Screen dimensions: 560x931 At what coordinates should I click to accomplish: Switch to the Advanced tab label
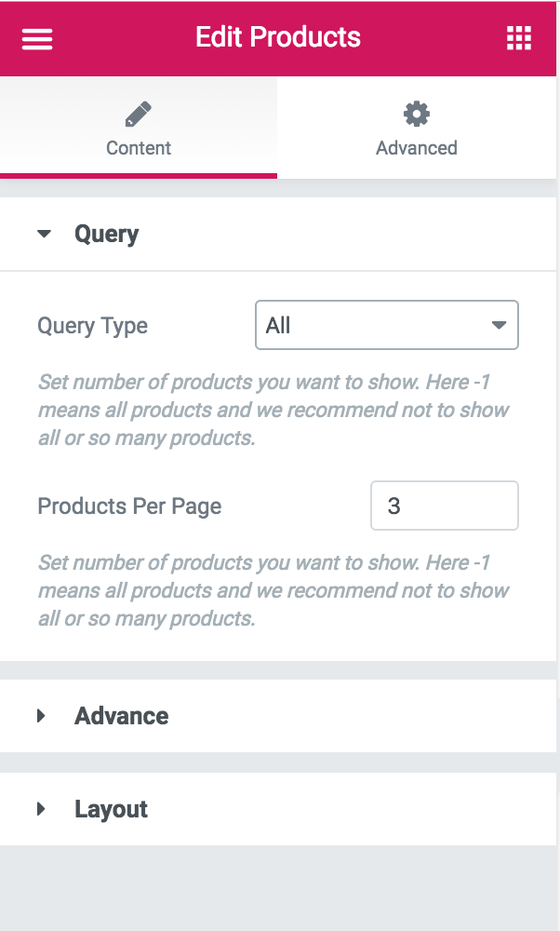pyautogui.click(x=416, y=148)
